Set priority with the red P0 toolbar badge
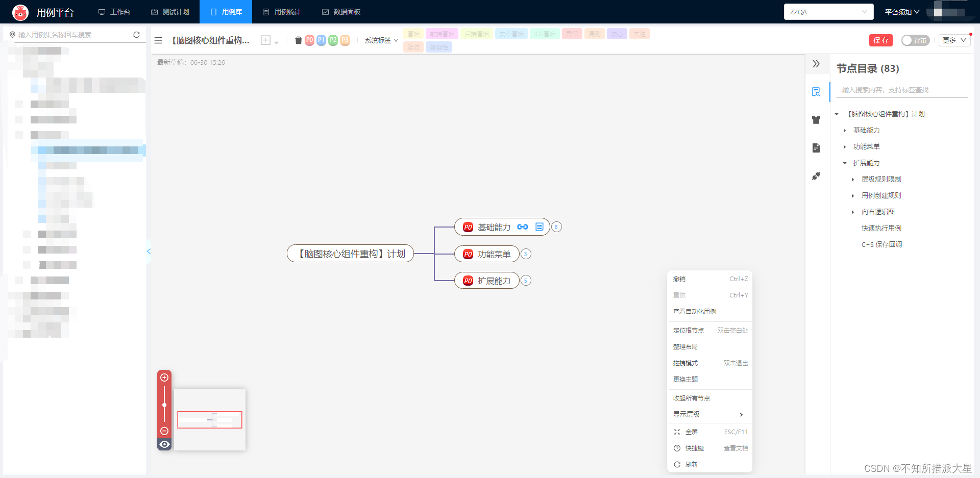The height and width of the screenshot is (478, 980). point(309,40)
